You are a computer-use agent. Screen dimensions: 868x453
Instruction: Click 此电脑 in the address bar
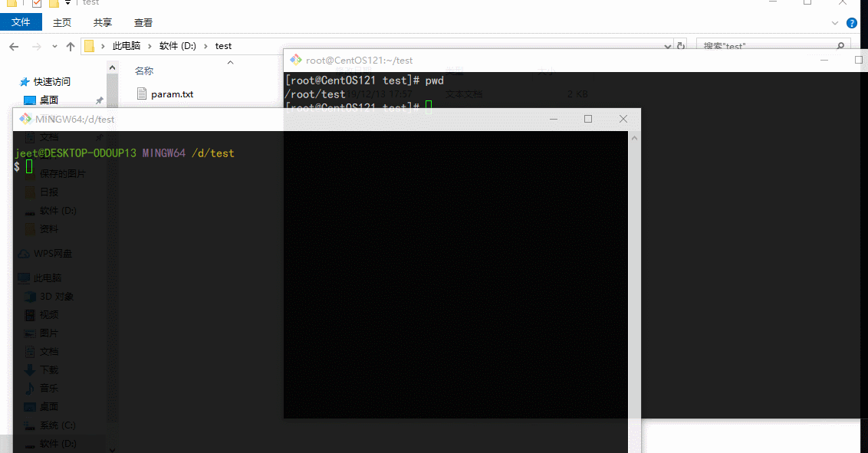coord(127,46)
